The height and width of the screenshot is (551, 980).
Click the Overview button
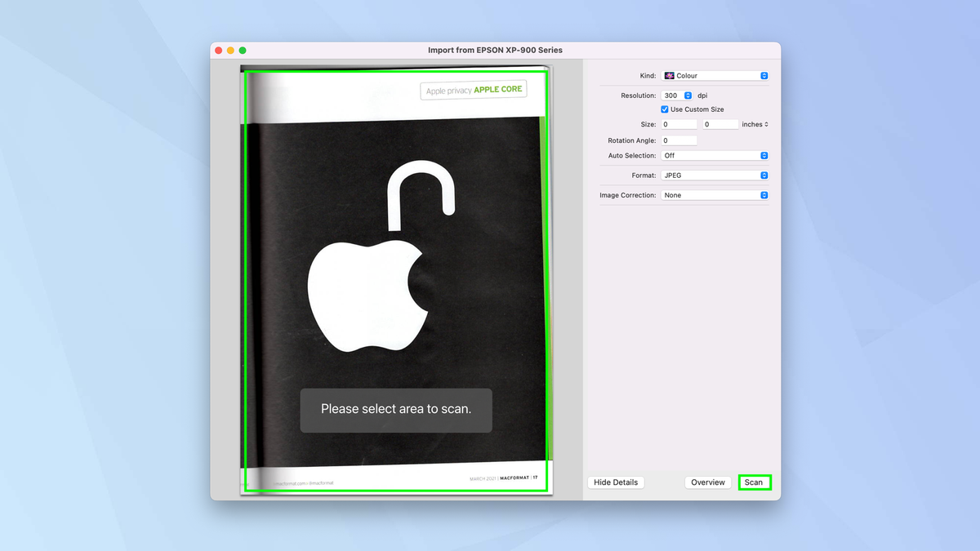[x=707, y=482]
